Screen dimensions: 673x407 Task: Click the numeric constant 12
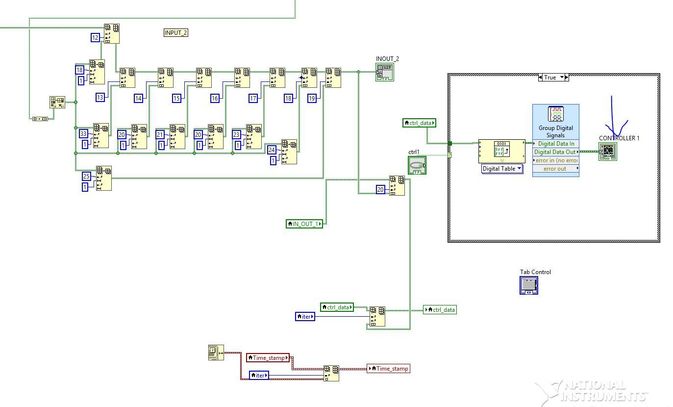[x=95, y=38]
